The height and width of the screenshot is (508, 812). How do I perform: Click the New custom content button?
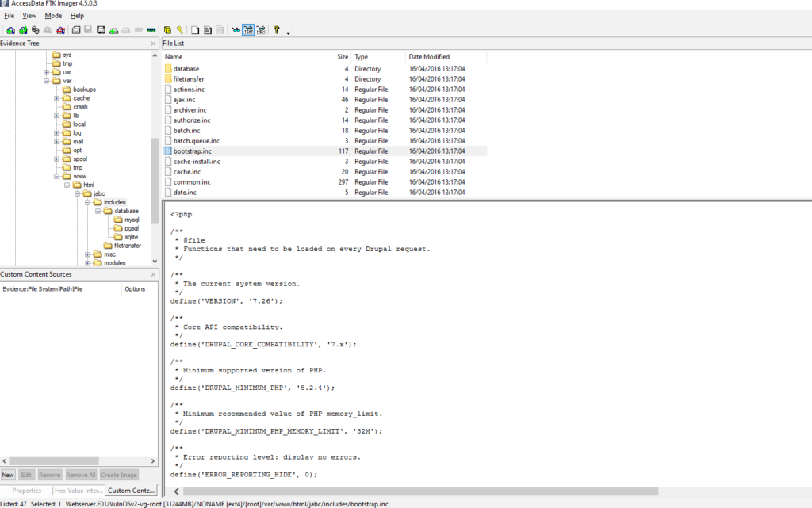click(8, 475)
